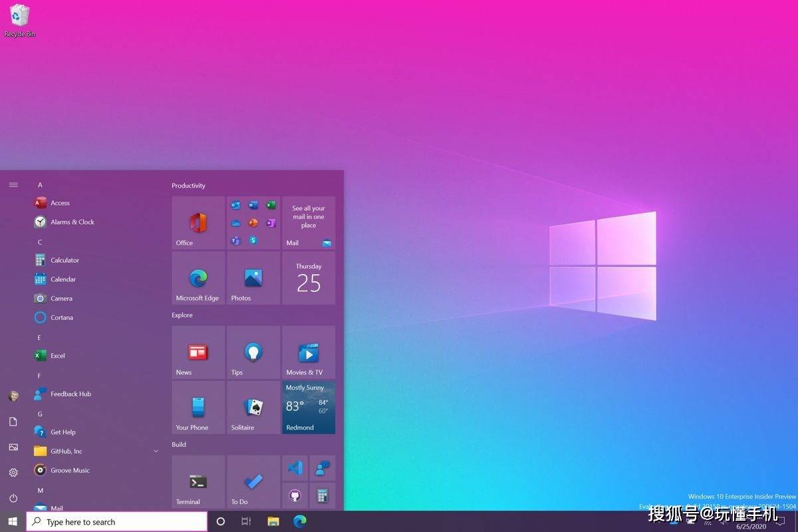The width and height of the screenshot is (798, 532).
Task: Open the Your Phone tile
Action: coord(198,408)
